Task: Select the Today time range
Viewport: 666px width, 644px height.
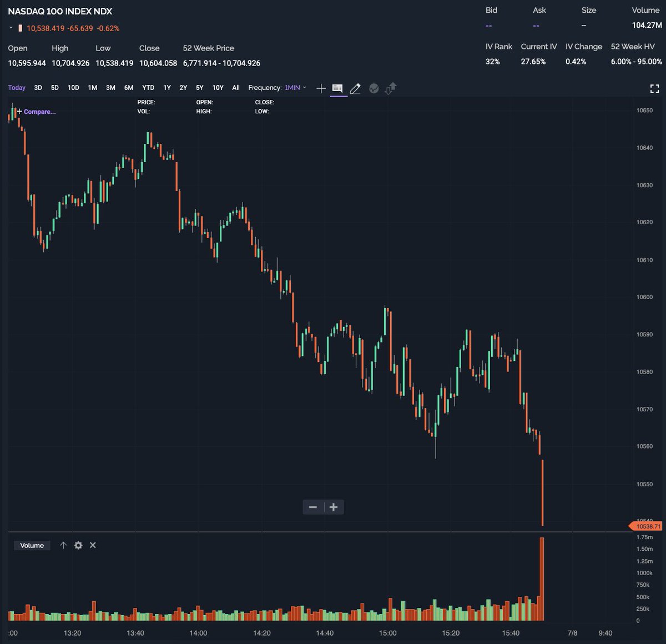Action: [x=17, y=88]
